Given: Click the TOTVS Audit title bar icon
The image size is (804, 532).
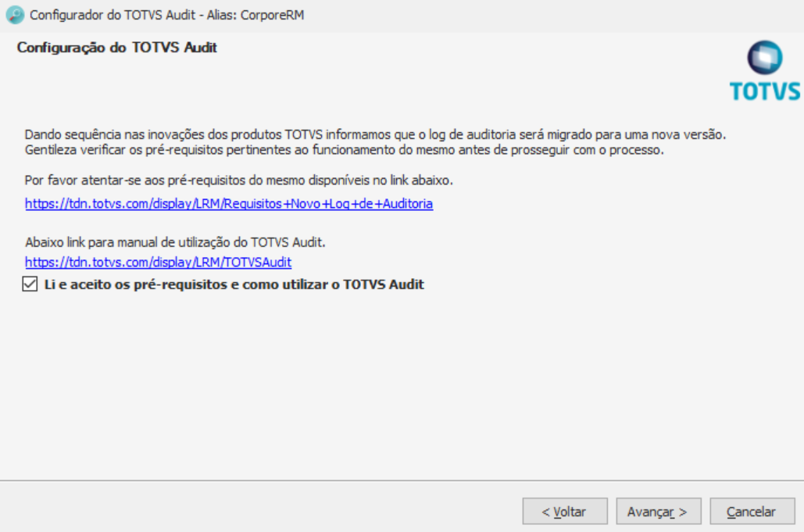Looking at the screenshot, I should (15, 15).
